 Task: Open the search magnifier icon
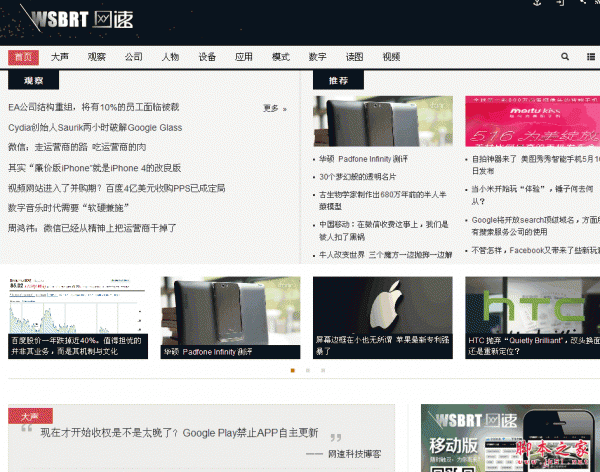tap(565, 57)
